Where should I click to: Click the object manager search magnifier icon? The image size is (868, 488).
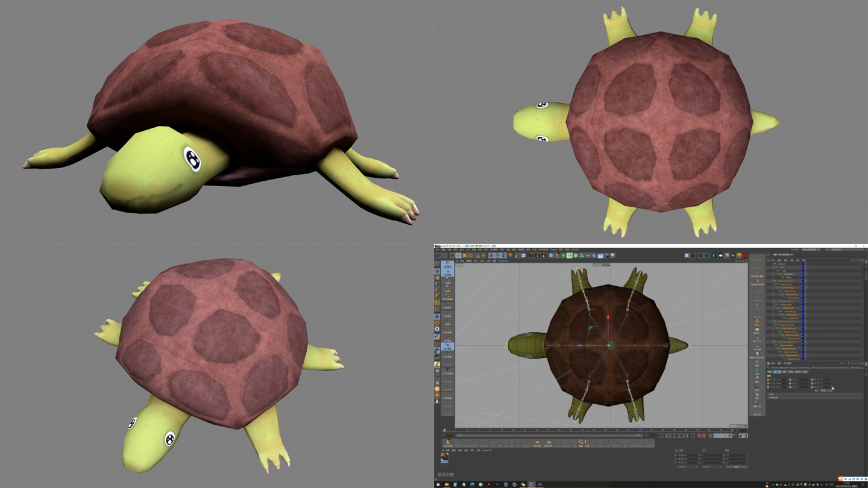(x=852, y=260)
